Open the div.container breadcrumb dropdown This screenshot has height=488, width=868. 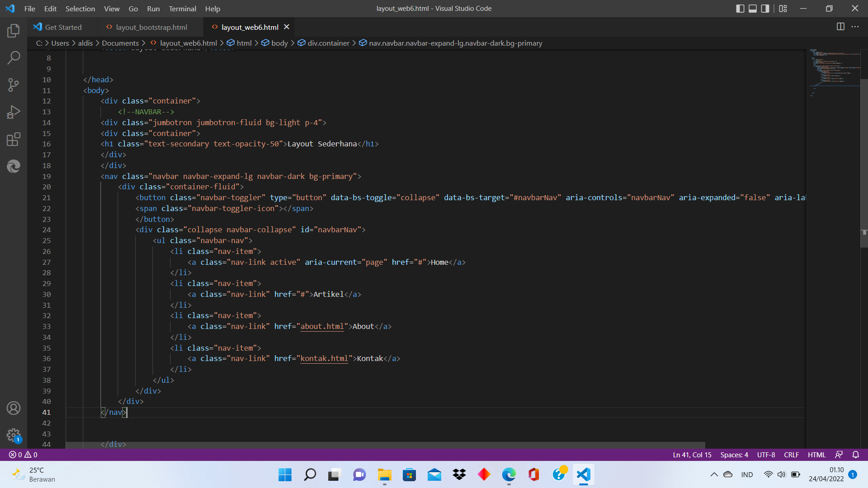coord(328,43)
